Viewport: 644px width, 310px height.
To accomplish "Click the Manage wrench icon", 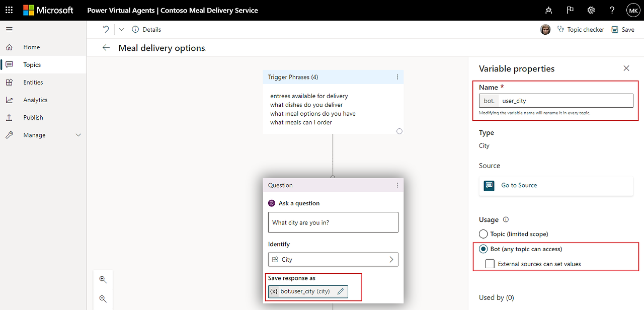I will 9,135.
